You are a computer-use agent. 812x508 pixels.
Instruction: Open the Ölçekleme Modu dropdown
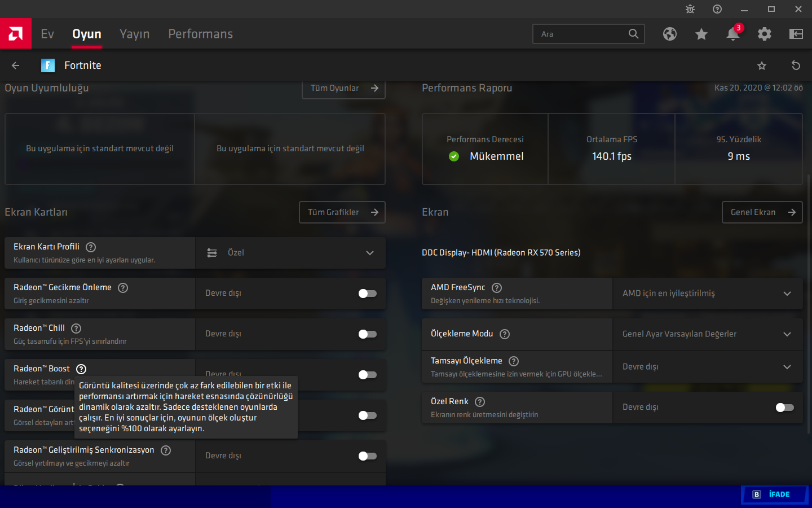[x=708, y=334]
